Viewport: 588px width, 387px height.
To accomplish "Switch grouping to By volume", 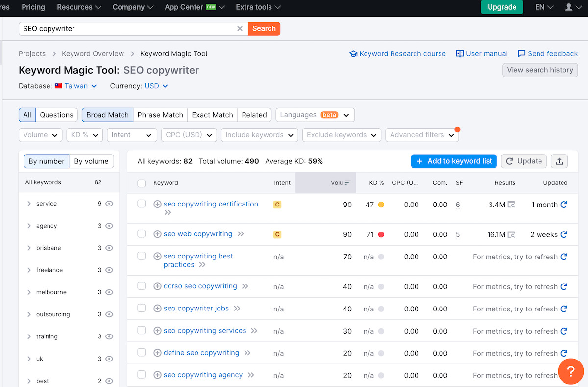I will tap(92, 161).
